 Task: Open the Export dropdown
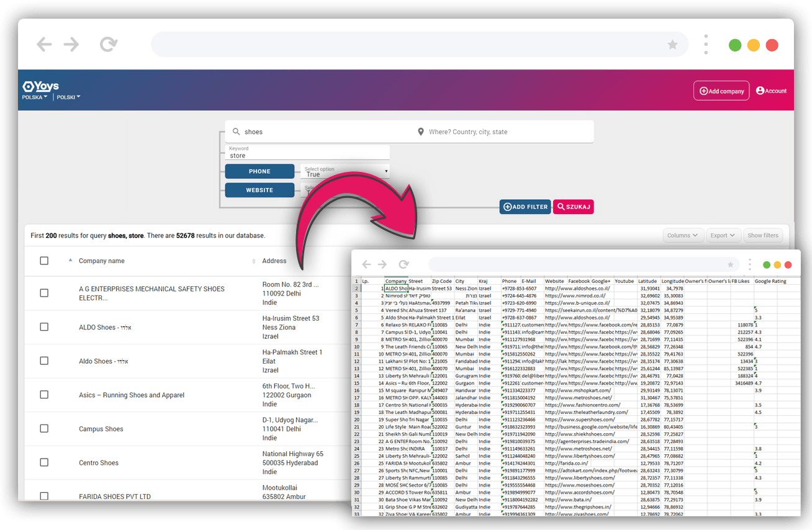pos(723,235)
